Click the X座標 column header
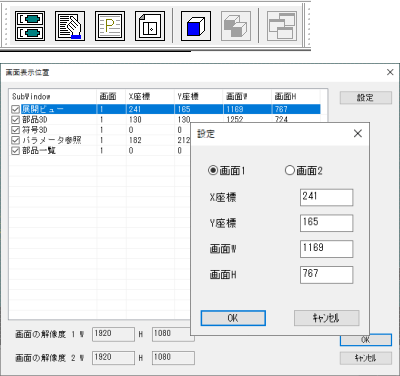 [150, 96]
